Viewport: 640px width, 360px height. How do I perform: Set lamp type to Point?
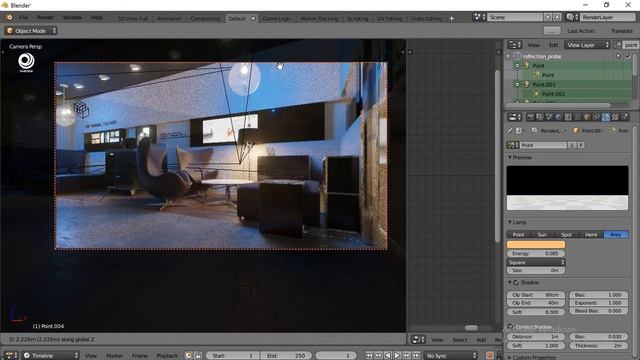point(518,234)
